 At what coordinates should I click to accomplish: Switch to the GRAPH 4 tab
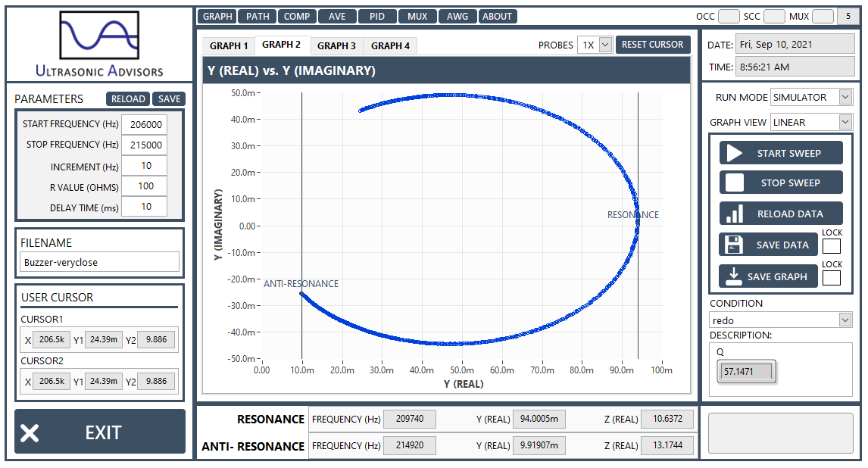pos(390,46)
